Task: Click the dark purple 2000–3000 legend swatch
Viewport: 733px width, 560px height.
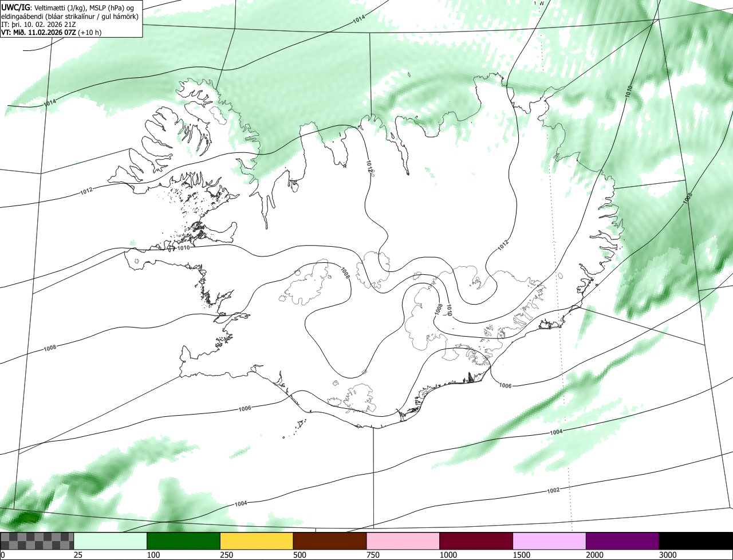Action: (622, 541)
